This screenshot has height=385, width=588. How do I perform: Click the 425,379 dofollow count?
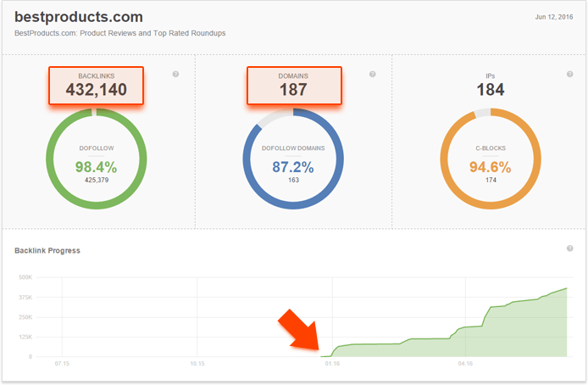tap(97, 180)
